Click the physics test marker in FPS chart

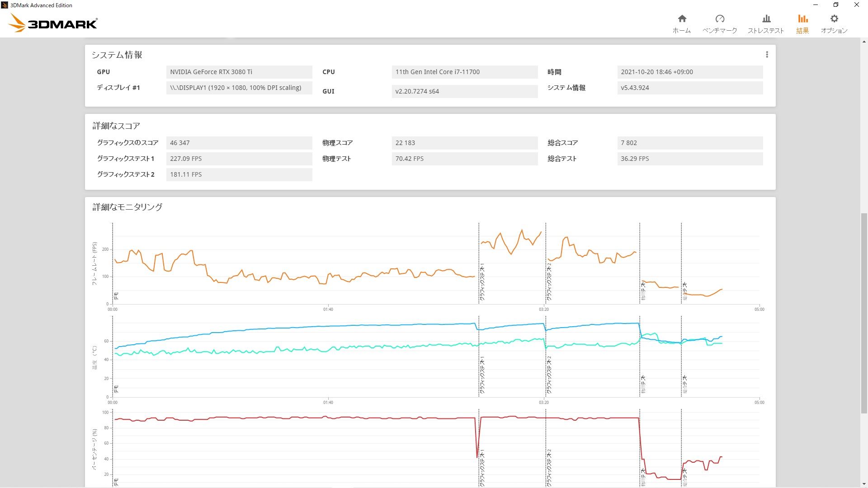point(643,291)
